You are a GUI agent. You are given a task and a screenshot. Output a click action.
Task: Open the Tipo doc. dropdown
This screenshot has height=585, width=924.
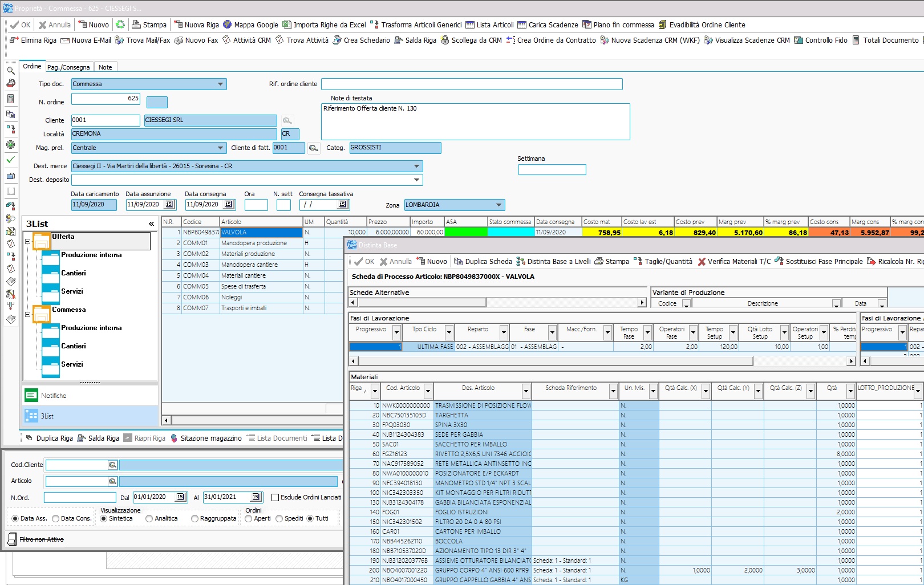[220, 84]
